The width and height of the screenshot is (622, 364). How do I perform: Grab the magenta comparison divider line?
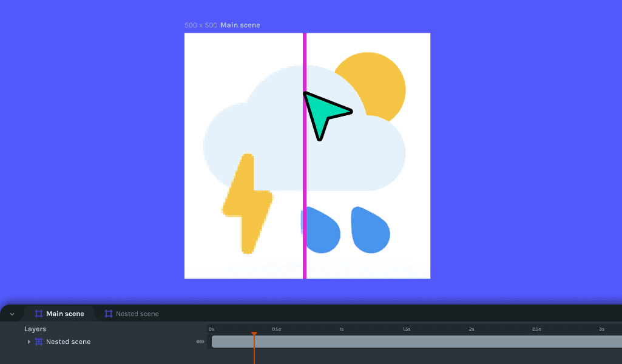pos(305,182)
